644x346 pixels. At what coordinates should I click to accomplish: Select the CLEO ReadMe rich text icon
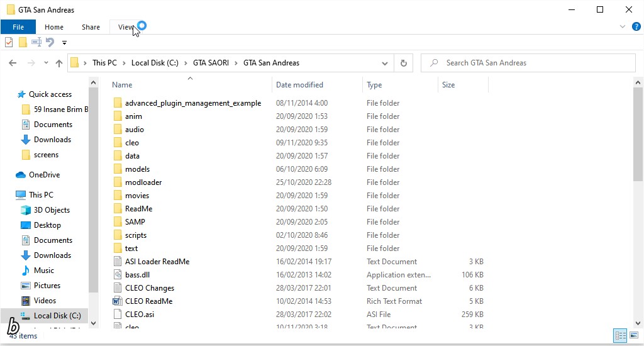[118, 301]
